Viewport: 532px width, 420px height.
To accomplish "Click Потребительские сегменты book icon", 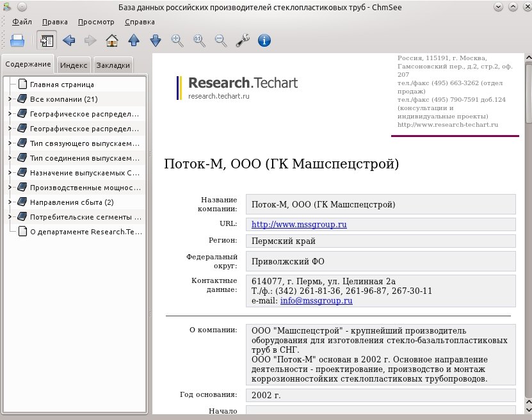I will [x=22, y=217].
